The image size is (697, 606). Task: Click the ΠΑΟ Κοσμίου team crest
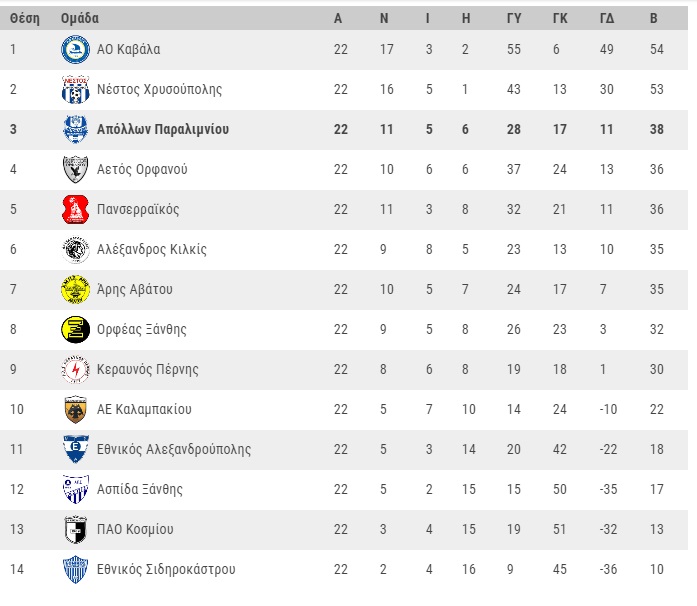76,530
